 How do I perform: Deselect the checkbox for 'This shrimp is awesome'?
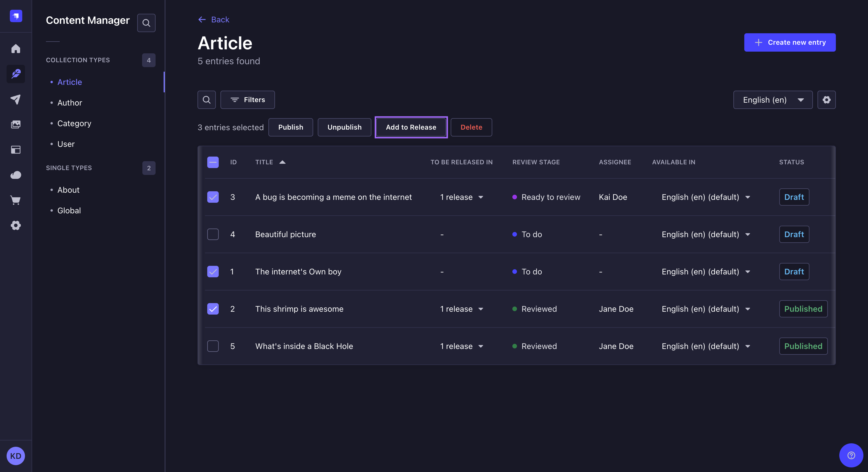coord(213,309)
